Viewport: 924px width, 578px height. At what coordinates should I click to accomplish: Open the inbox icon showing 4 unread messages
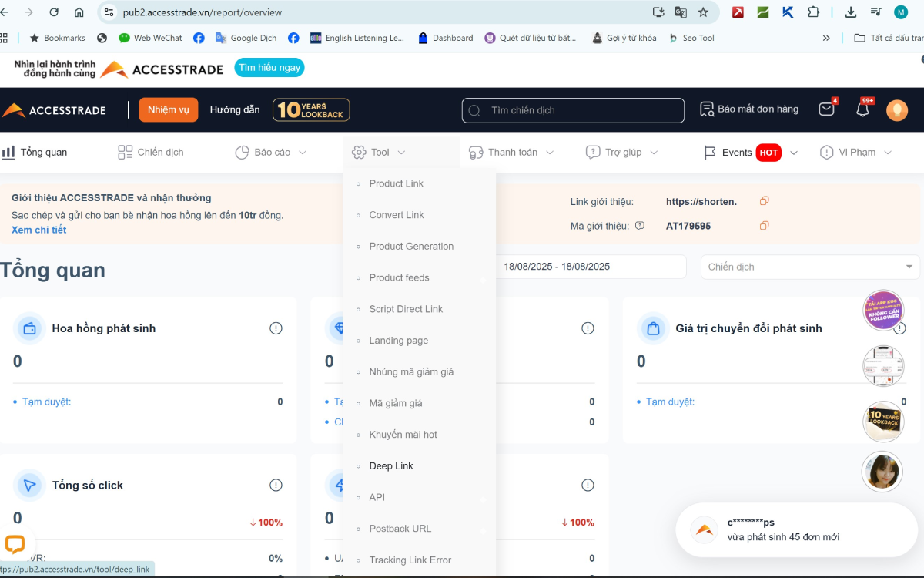tap(825, 109)
